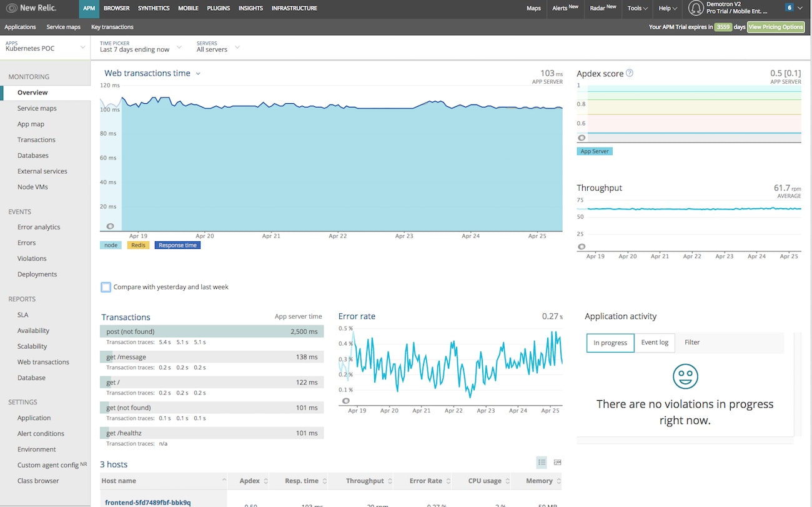Open the Apps Kubernetes POC dropdown
Screen dimensions: 812x507
(x=45, y=47)
